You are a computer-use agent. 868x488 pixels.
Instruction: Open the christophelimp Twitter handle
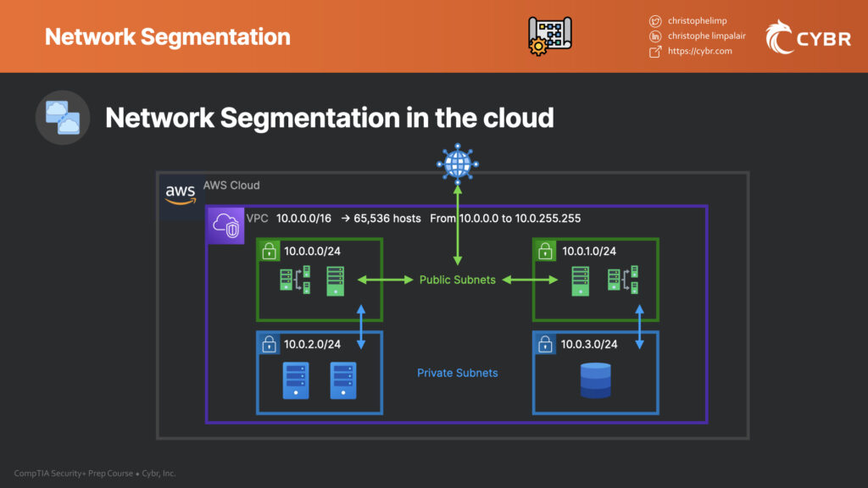point(697,20)
